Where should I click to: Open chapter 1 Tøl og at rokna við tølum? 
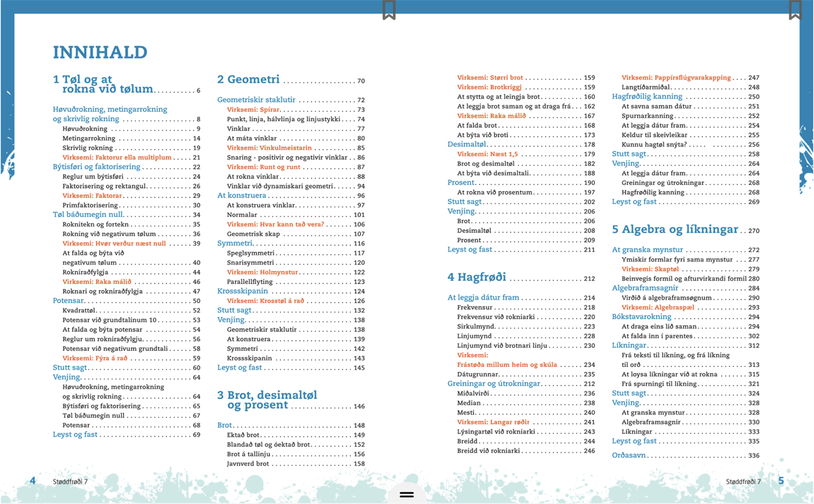click(127, 84)
